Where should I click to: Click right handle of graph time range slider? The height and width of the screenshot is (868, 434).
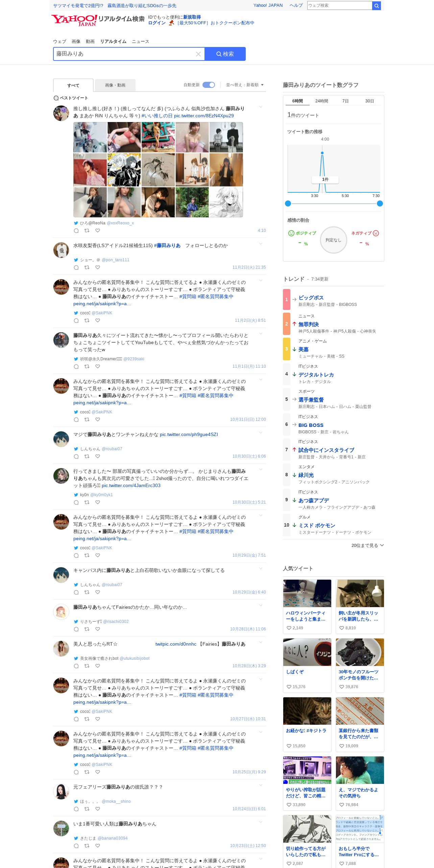(x=380, y=203)
